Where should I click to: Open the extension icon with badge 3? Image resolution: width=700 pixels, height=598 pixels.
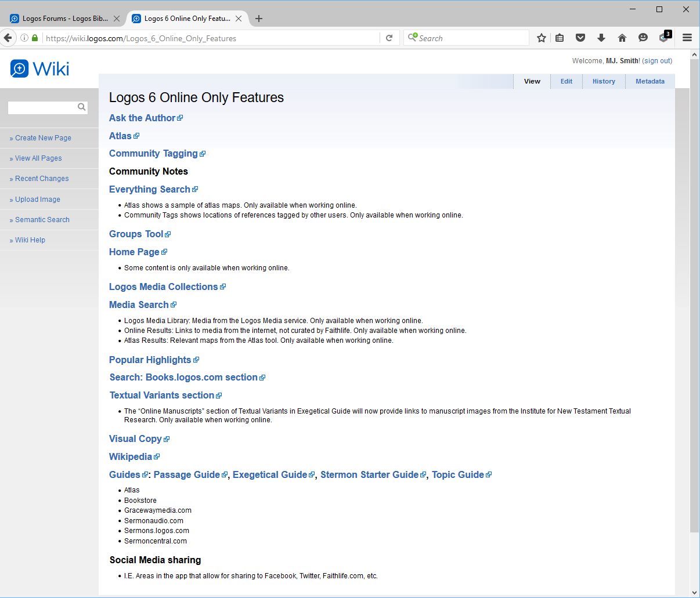[665, 37]
